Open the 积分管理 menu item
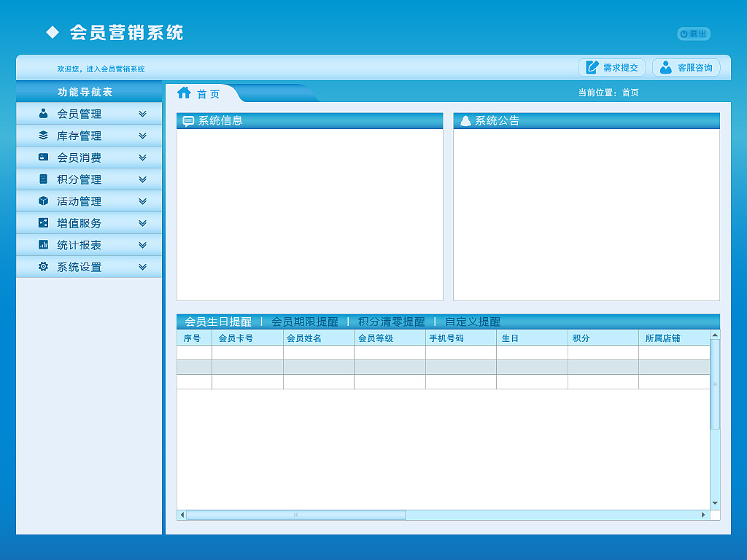The height and width of the screenshot is (560, 747). (x=89, y=179)
